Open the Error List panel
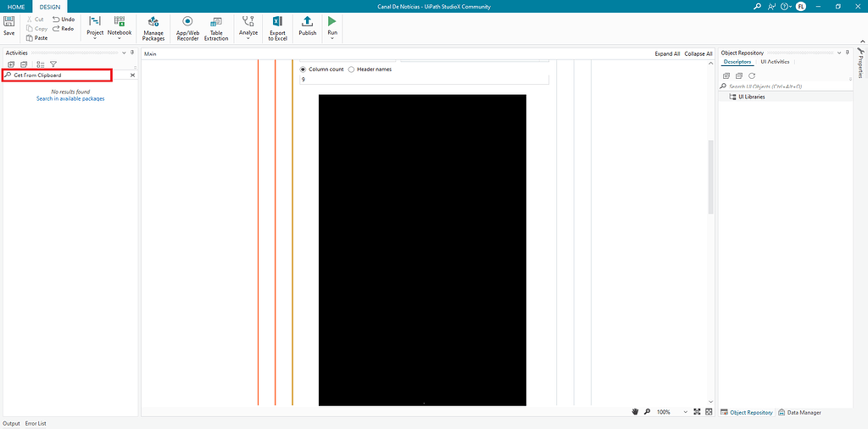This screenshot has height=429, width=868. (36, 423)
